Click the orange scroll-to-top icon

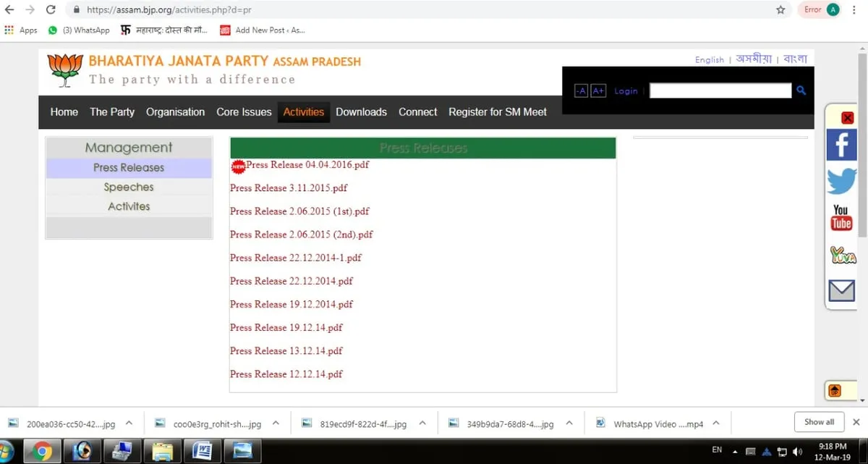click(834, 391)
